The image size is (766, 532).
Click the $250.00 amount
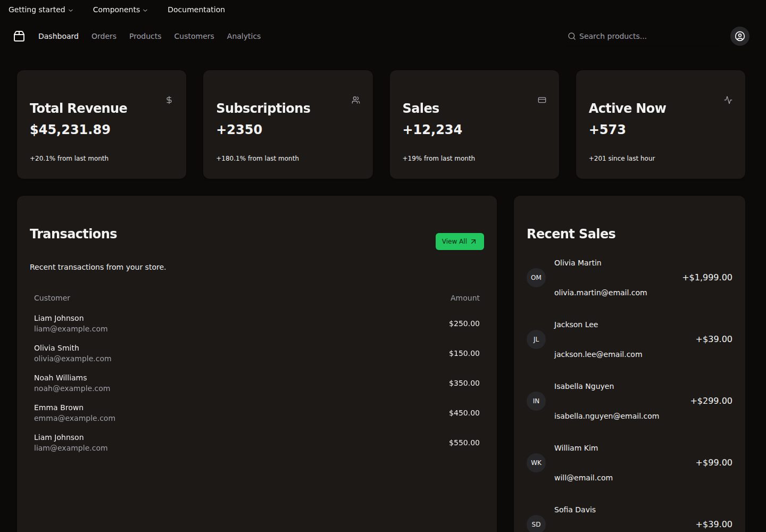(464, 323)
